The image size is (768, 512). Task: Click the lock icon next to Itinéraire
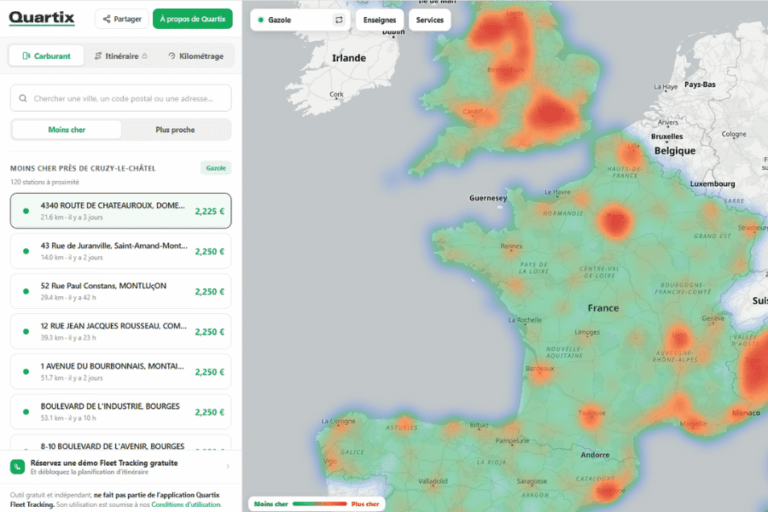(144, 56)
